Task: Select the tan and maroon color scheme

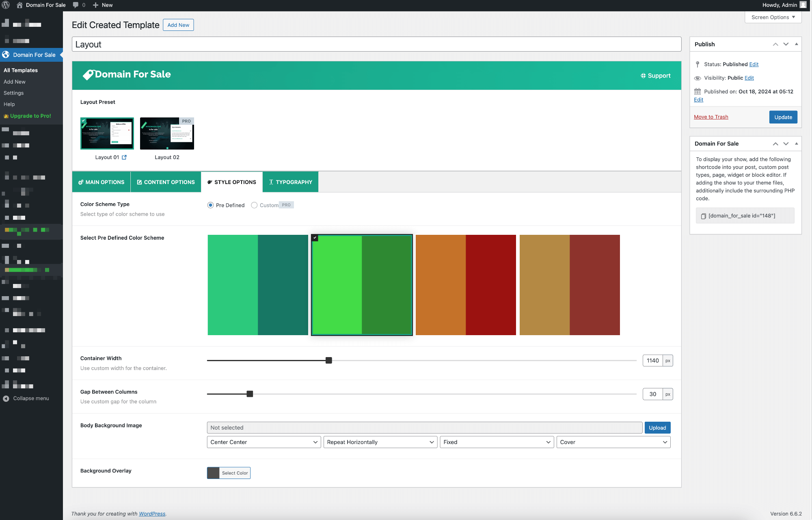Action: [x=570, y=285]
